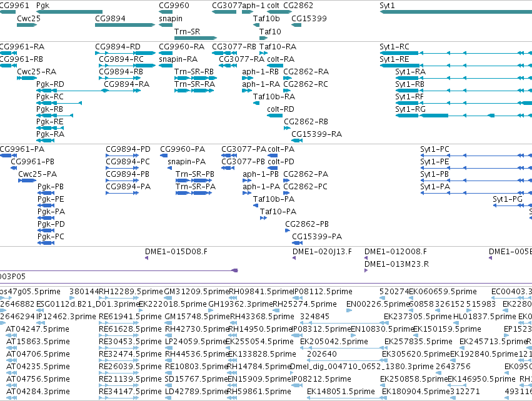The width and height of the screenshot is (532, 401).
Task: Click the snapin gene label
Action: click(171, 18)
